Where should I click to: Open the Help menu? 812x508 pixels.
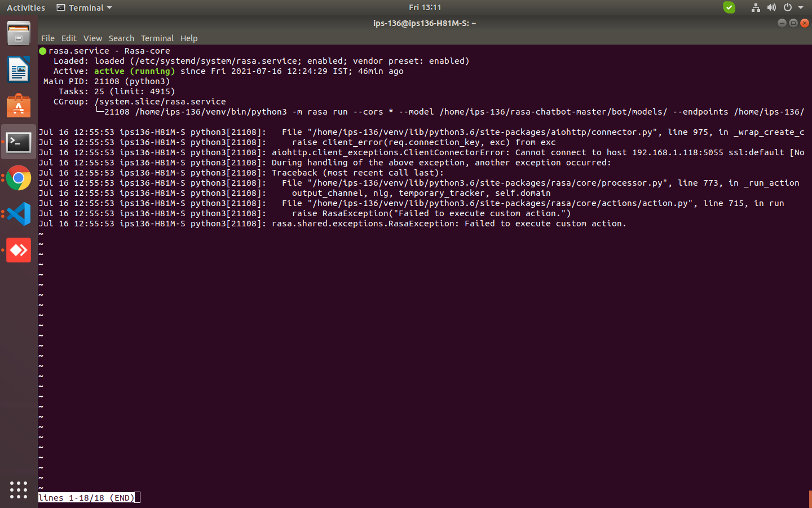pyautogui.click(x=189, y=38)
